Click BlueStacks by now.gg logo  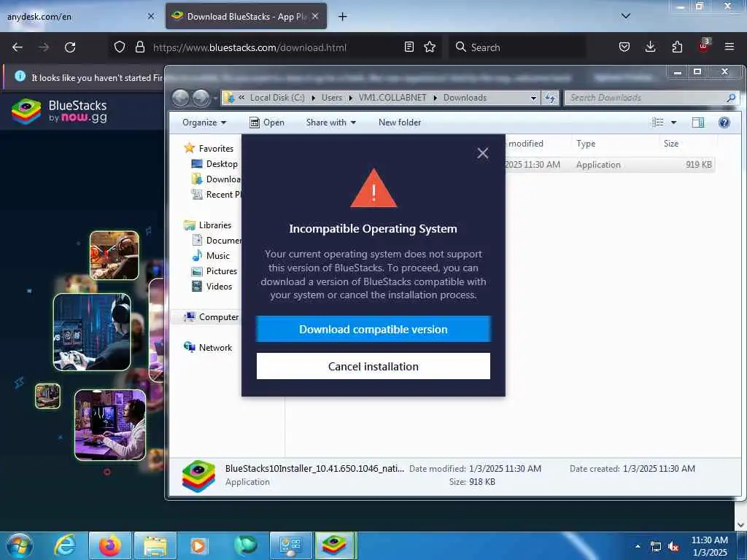pyautogui.click(x=60, y=111)
